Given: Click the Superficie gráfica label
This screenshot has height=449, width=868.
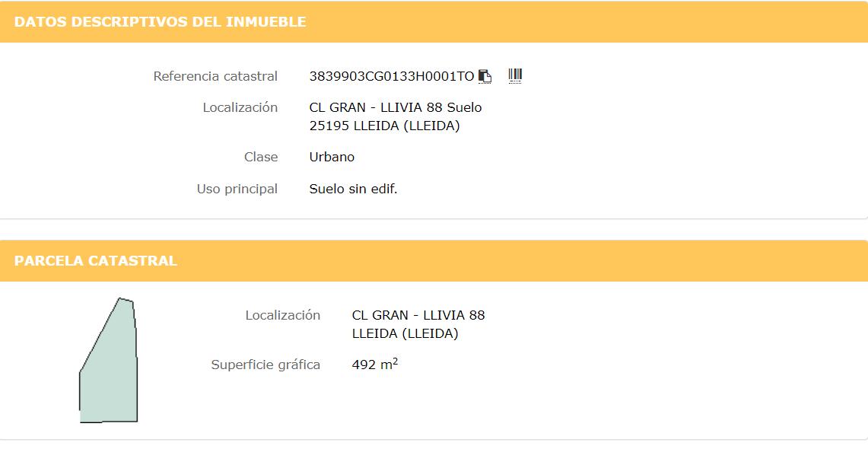Looking at the screenshot, I should (265, 365).
